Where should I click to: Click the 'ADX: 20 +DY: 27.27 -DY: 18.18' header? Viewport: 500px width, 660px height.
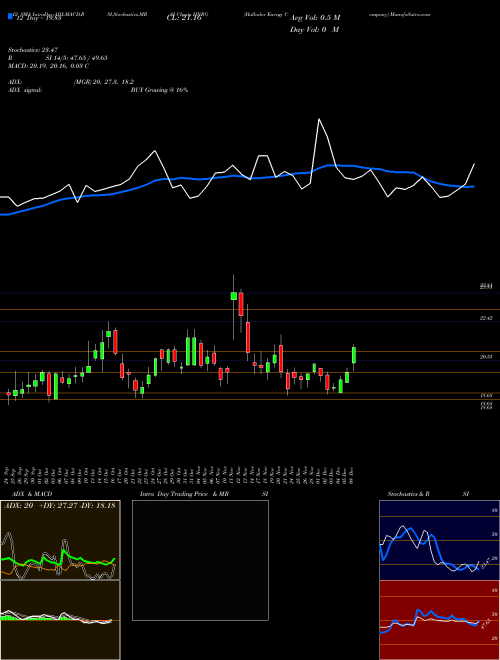[x=60, y=505]
